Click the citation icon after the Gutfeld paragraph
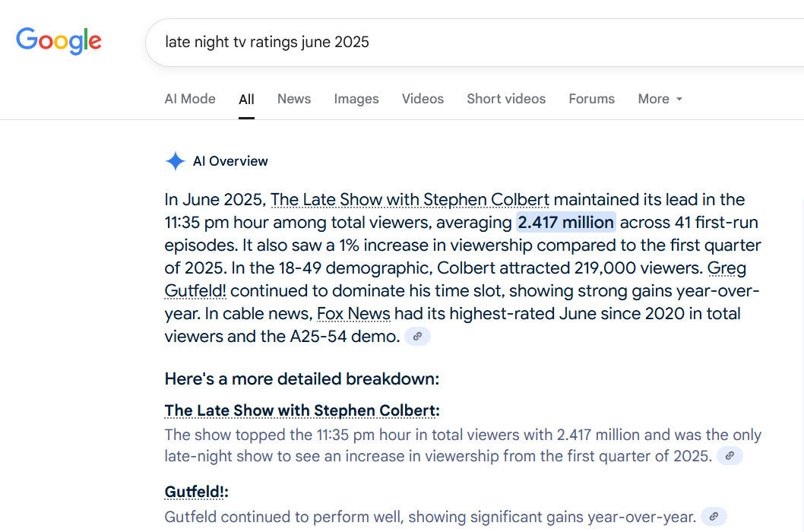 pos(713,516)
